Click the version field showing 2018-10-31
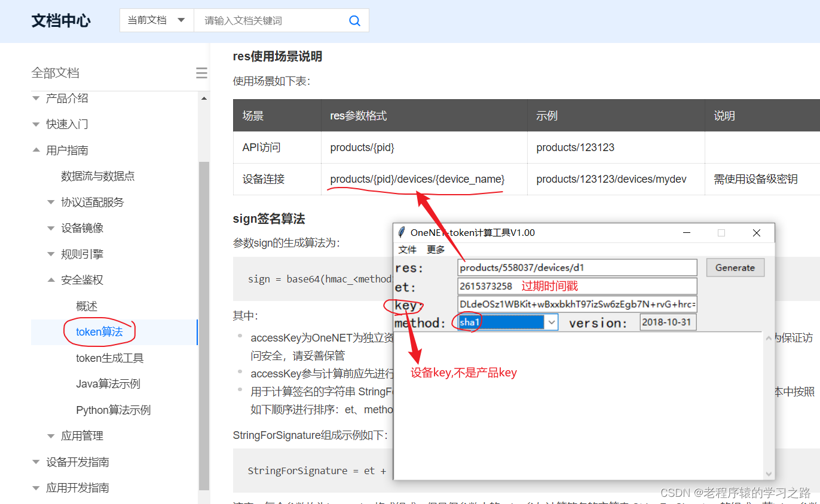Viewport: 820px width, 504px height. tap(668, 322)
